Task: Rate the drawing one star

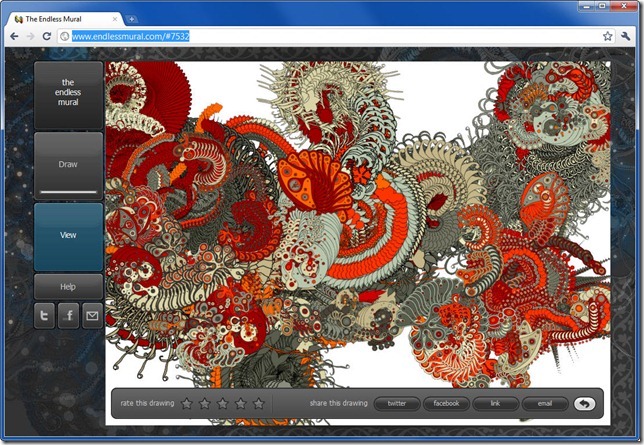Action: tap(186, 404)
